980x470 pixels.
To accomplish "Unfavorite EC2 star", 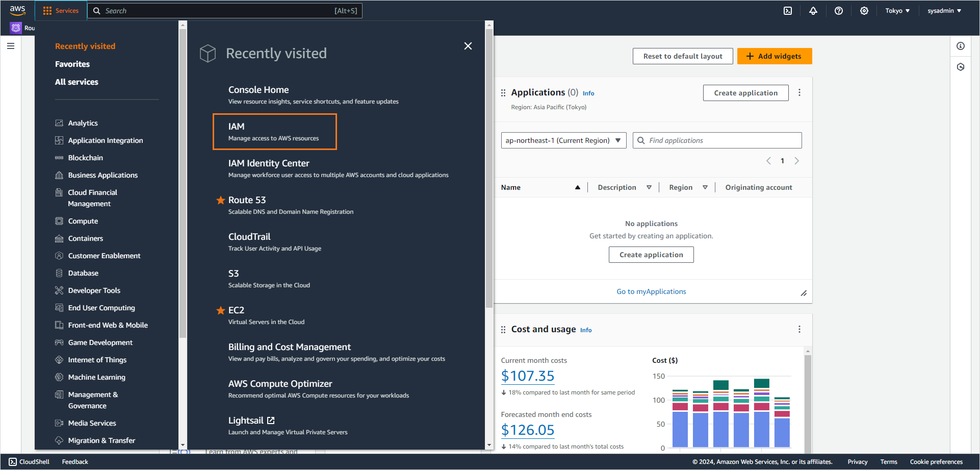I will pos(221,310).
